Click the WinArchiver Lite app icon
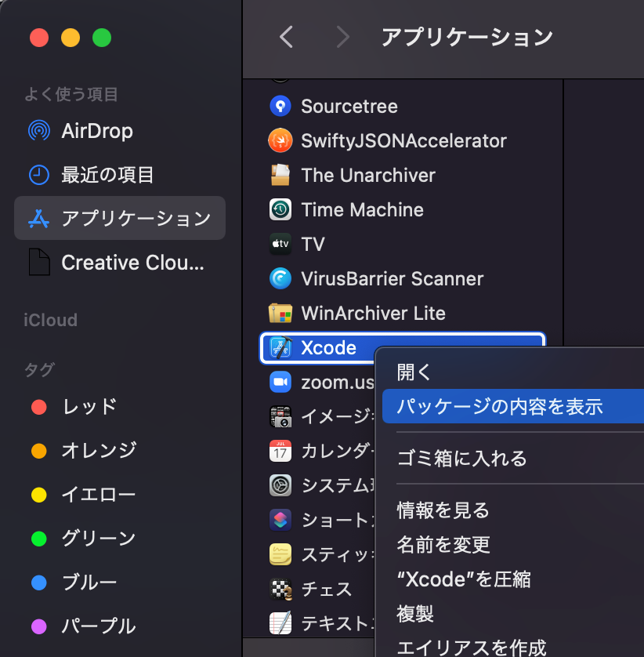Screen dimensions: 644x657 (x=280, y=313)
